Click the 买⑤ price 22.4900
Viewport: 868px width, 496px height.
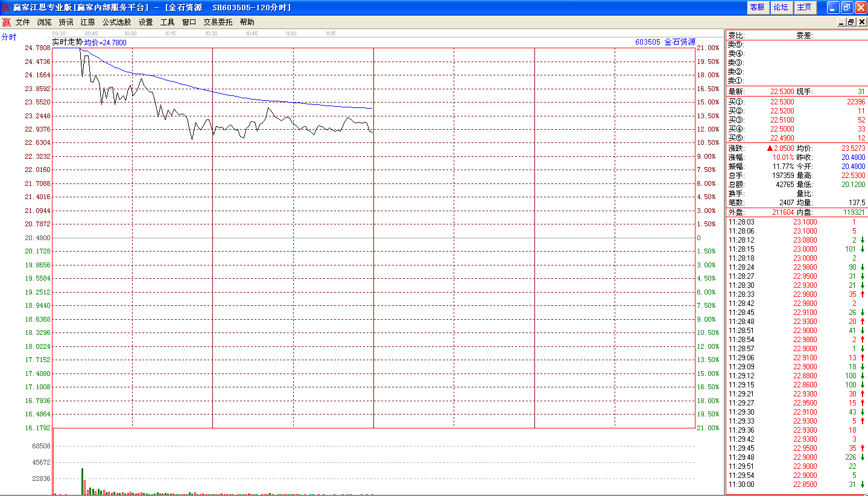point(782,138)
